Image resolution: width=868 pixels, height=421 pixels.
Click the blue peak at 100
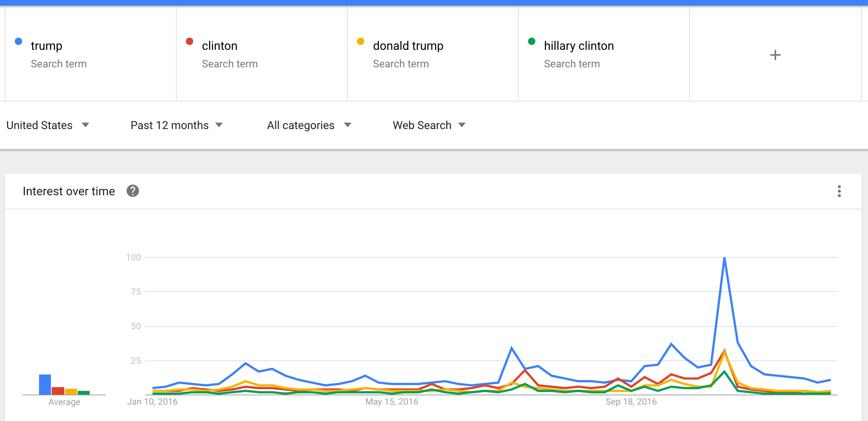(724, 258)
